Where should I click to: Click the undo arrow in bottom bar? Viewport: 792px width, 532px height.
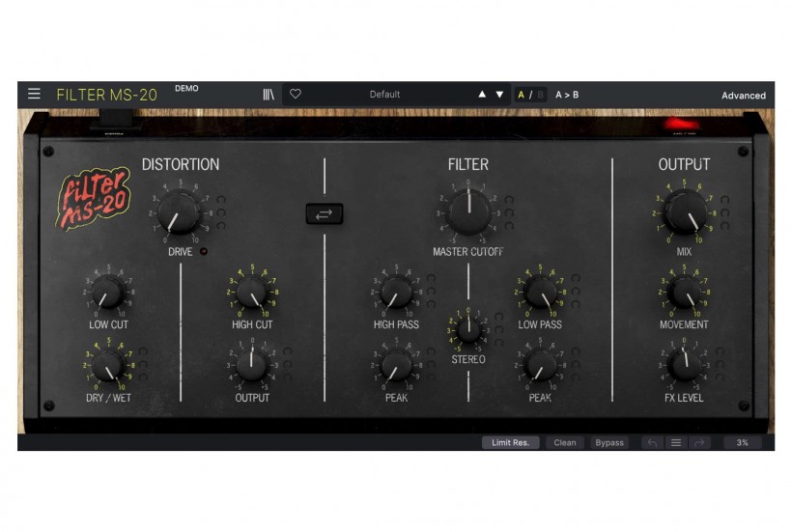click(652, 443)
